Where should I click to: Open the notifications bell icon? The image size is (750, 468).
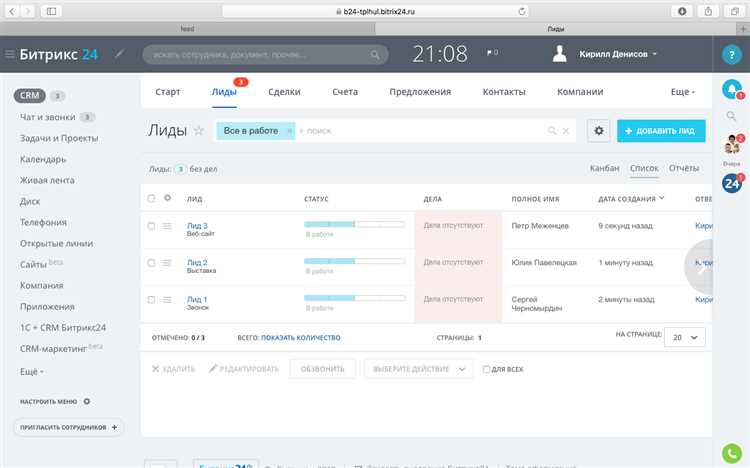pos(731,89)
